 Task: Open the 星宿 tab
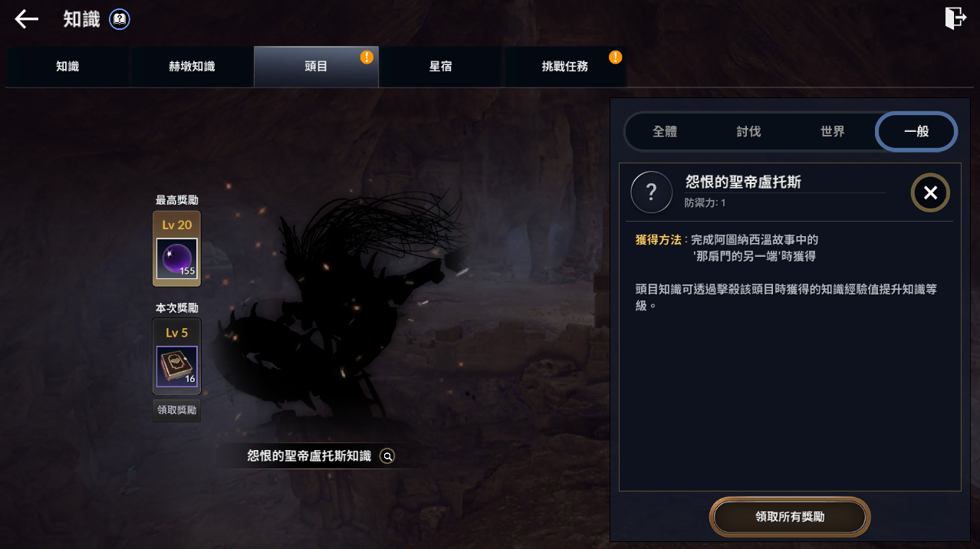440,67
